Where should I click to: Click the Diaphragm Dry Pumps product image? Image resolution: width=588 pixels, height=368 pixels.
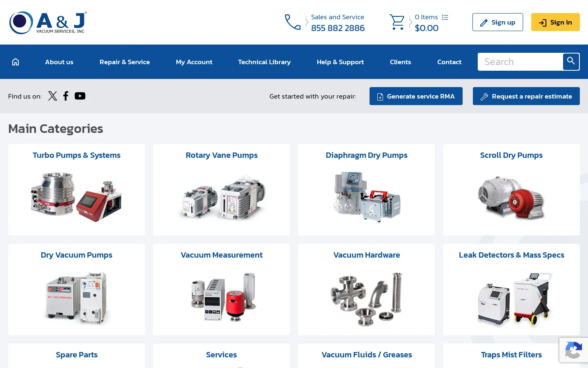tap(366, 197)
